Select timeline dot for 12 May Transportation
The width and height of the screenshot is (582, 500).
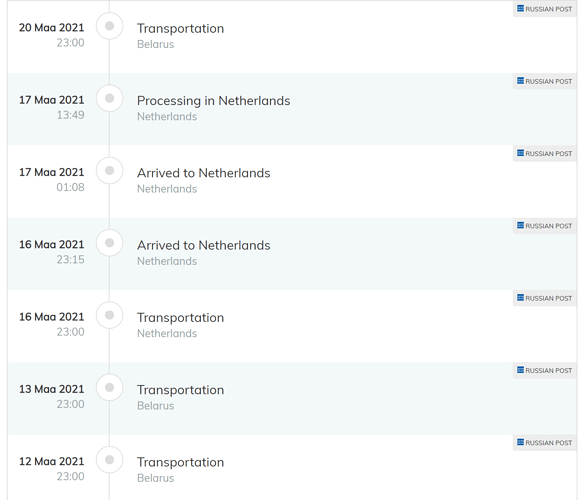(109, 460)
